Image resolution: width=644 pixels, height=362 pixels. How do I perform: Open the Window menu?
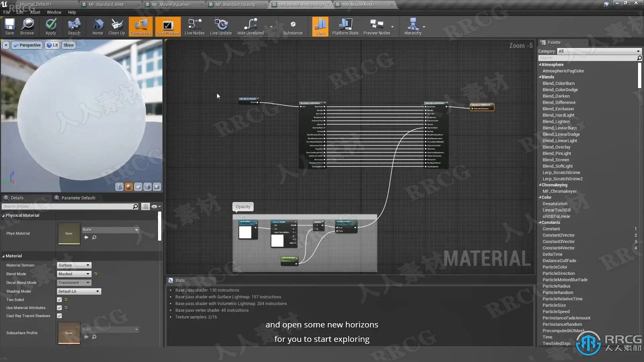[x=54, y=12]
